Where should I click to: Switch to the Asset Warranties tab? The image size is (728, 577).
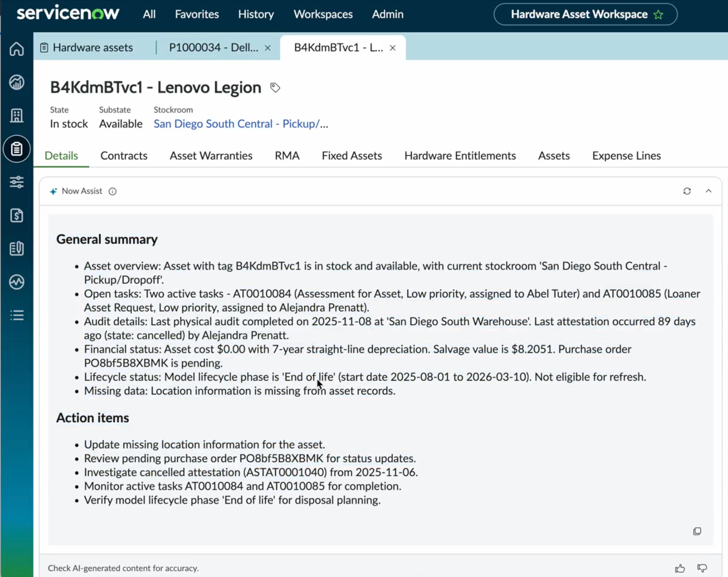[x=211, y=156]
